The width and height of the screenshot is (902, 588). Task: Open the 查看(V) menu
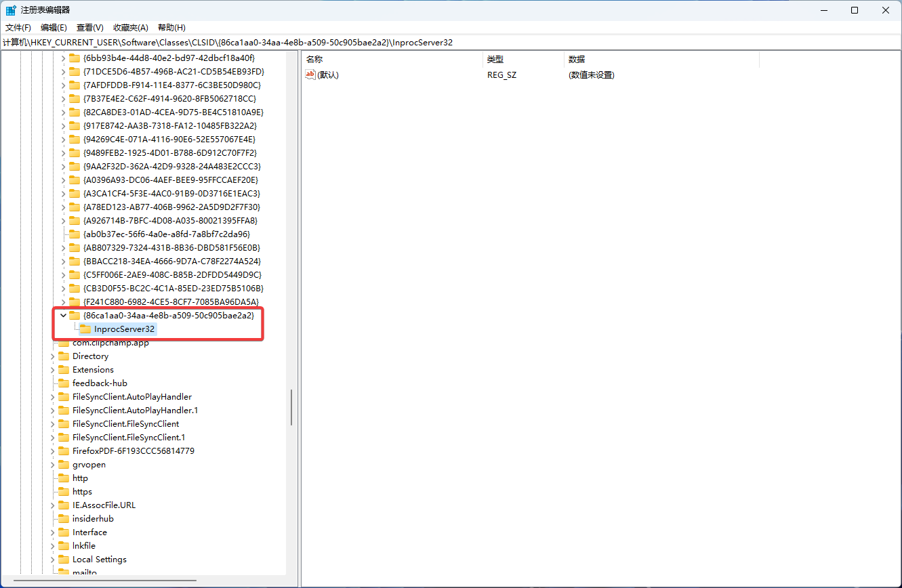(89, 28)
